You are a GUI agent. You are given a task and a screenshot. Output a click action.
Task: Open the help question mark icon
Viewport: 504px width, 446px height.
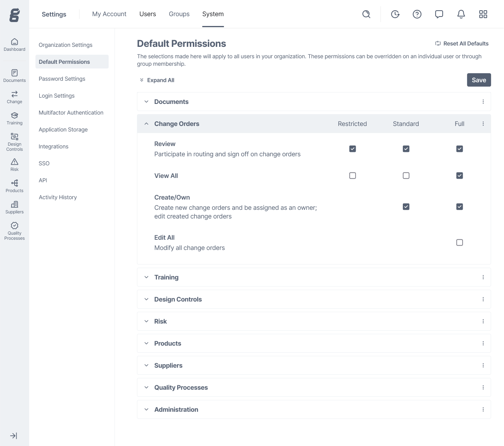(x=417, y=14)
